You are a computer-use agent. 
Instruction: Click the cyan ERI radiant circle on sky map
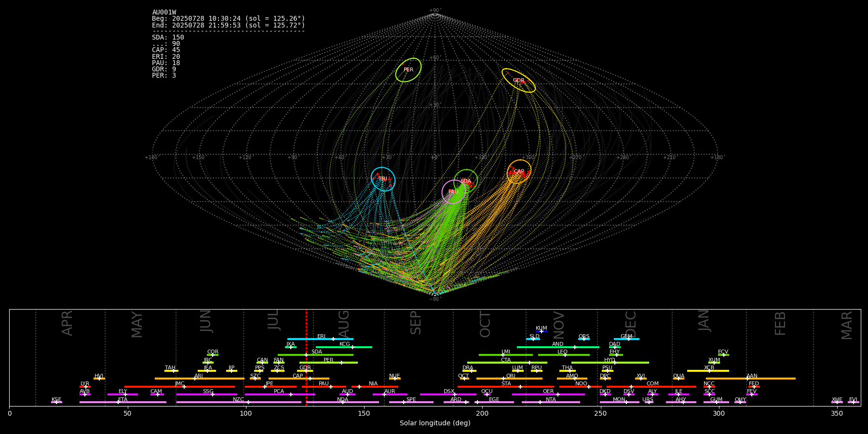(383, 179)
